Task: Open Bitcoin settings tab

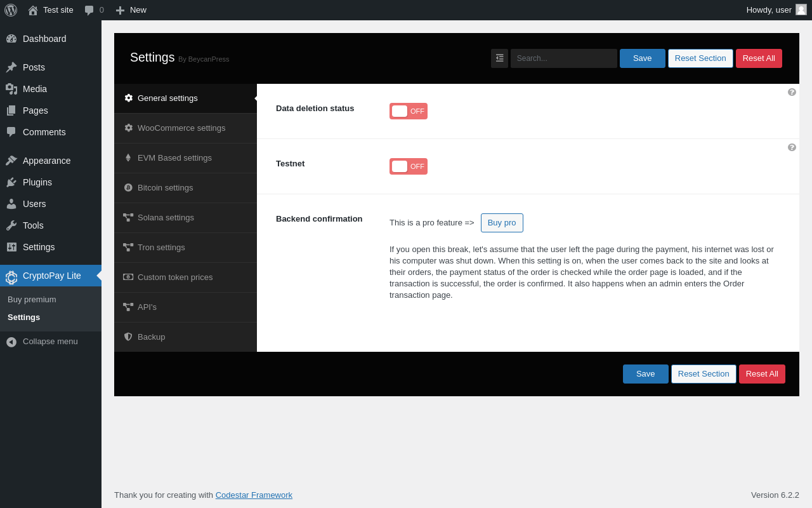Action: tap(185, 188)
